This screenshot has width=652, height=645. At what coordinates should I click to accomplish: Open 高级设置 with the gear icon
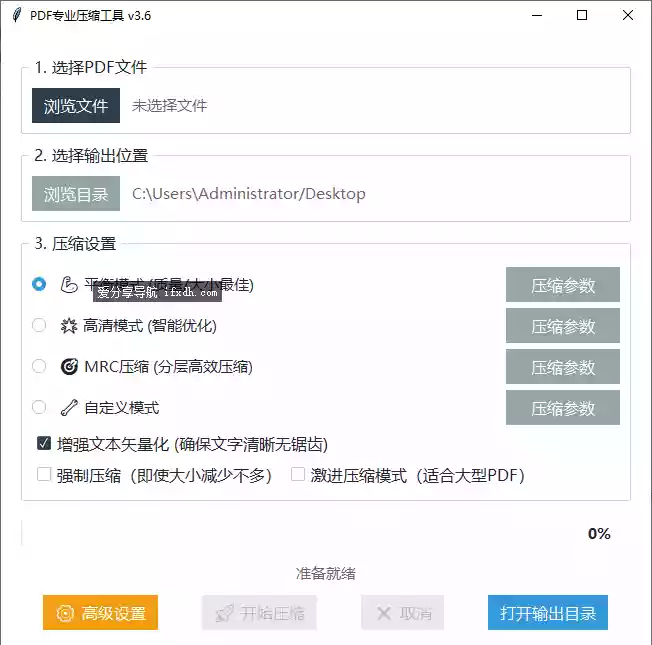[x=66, y=613]
